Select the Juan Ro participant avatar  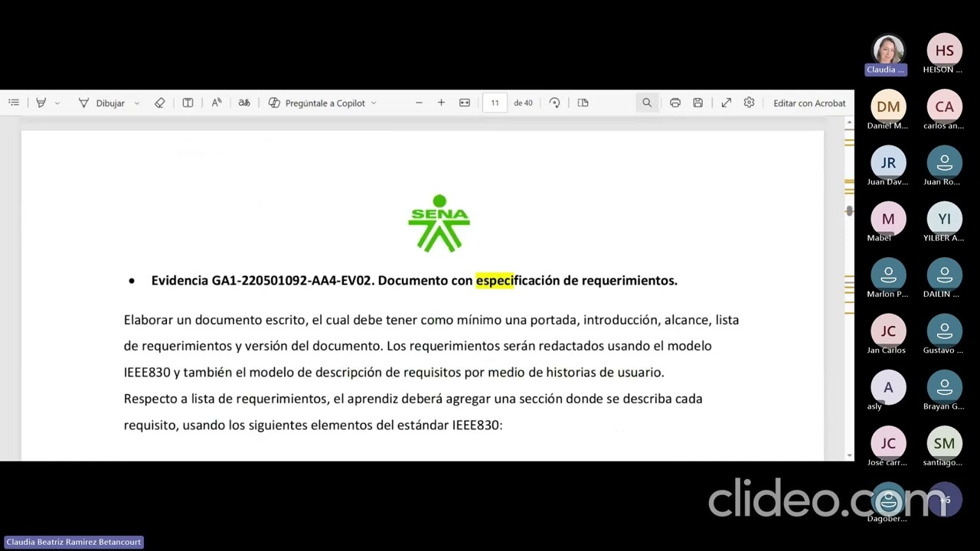click(944, 163)
